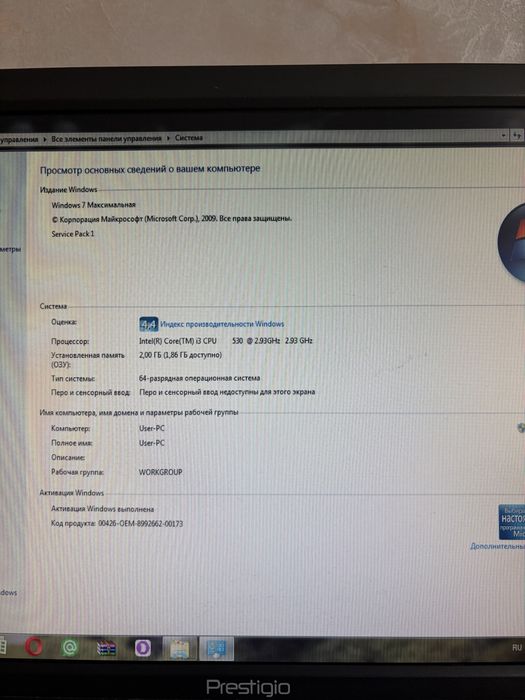Select the 'Windows 7 Максимальная' edition text
This screenshot has width=525, height=700.
point(93,205)
